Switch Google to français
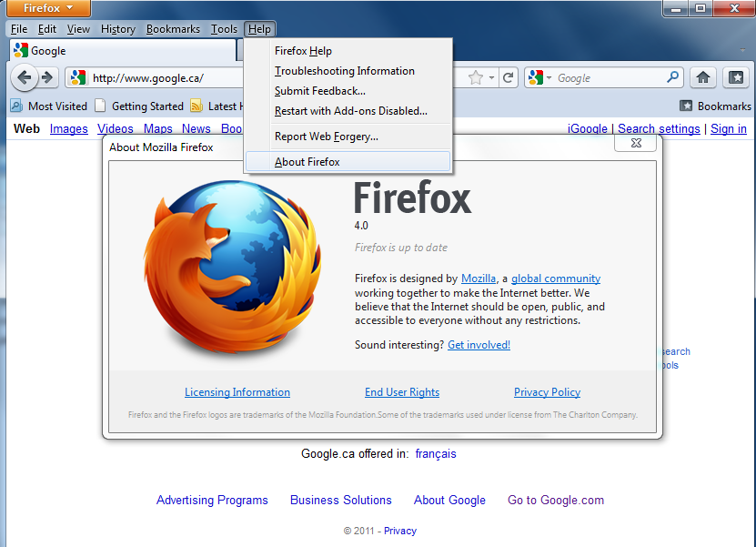Viewport: 756px width, 547px height. tap(436, 453)
